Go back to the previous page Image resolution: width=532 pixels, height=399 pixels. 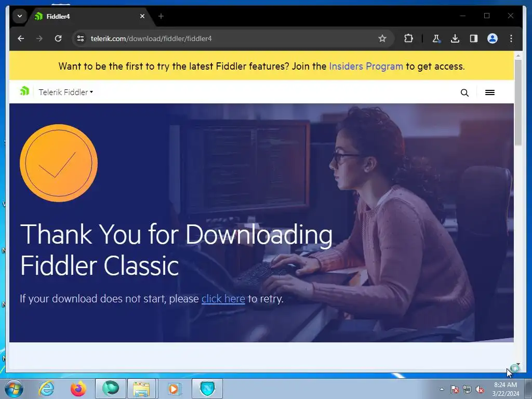[21, 38]
